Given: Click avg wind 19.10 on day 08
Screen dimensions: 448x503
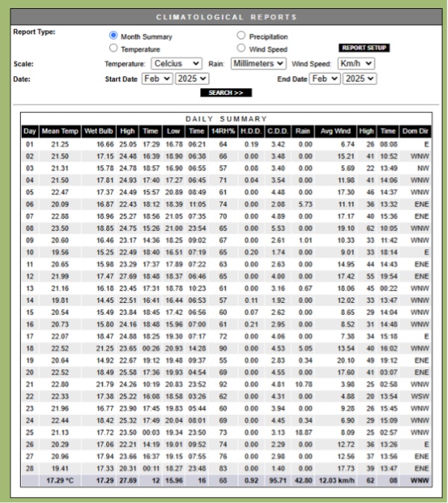Looking at the screenshot, I should click(x=346, y=229).
